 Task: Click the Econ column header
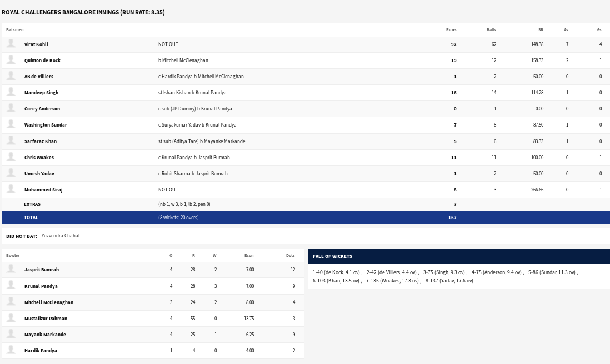[249, 256]
